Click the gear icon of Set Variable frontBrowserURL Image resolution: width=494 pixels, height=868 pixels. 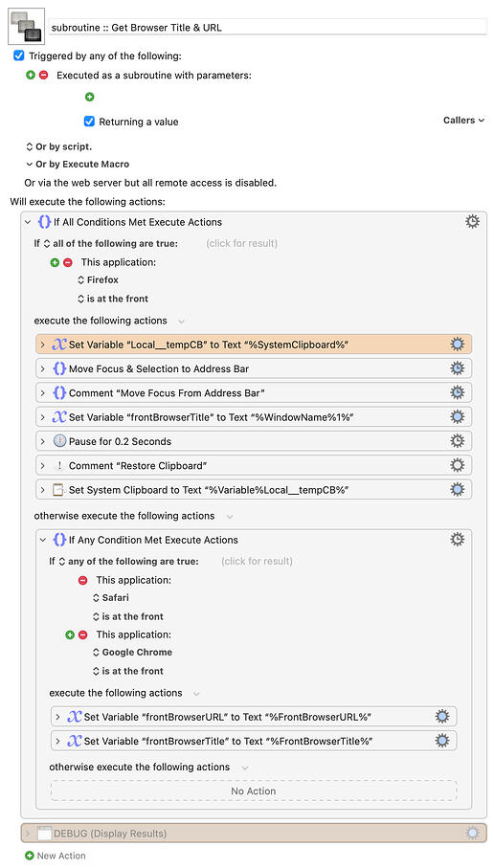(x=442, y=717)
